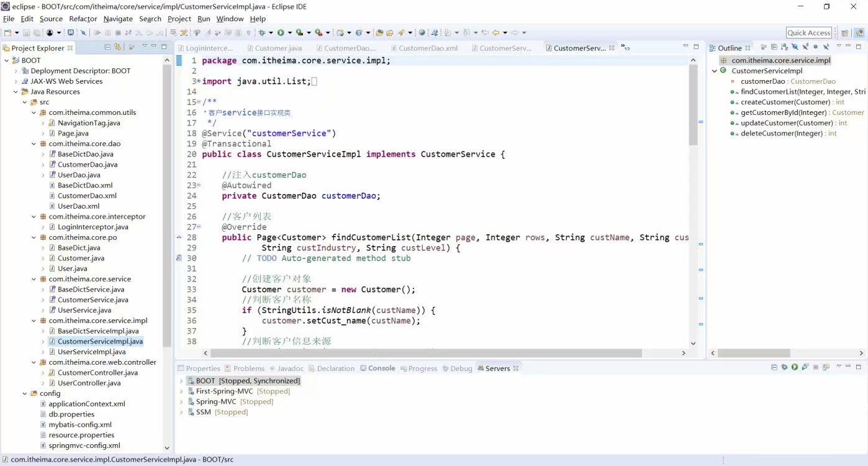This screenshot has height=466, width=868.
Task: Toggle Hide Local Types in Outline toolbar
Action: [826, 47]
